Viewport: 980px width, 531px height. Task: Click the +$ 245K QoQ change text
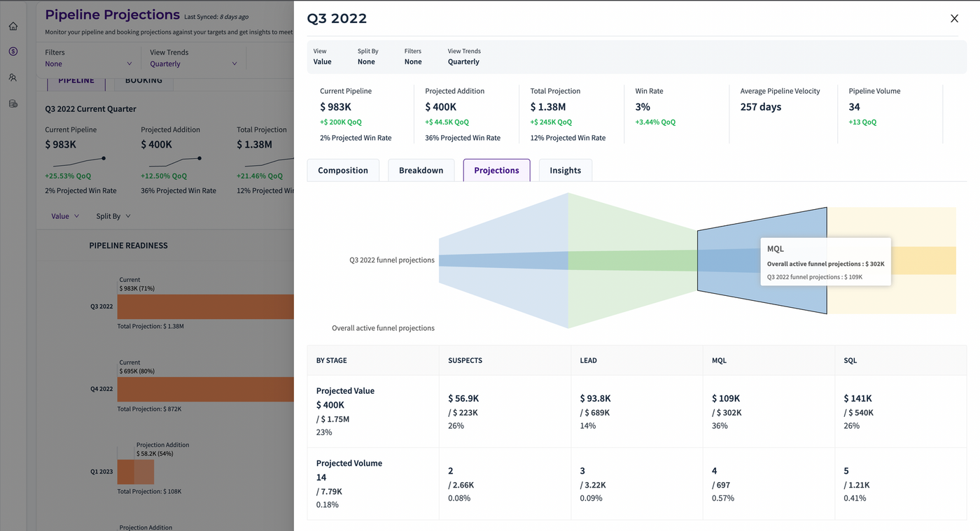[x=551, y=122]
